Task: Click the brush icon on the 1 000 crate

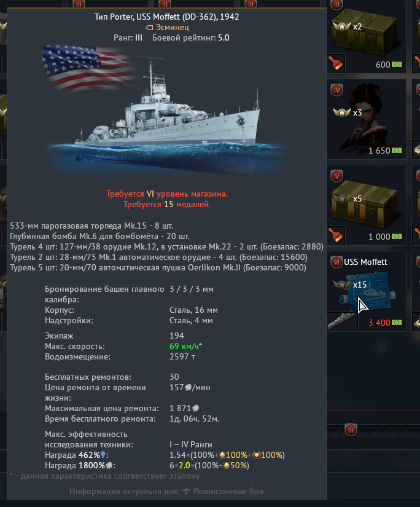Action: (336, 235)
